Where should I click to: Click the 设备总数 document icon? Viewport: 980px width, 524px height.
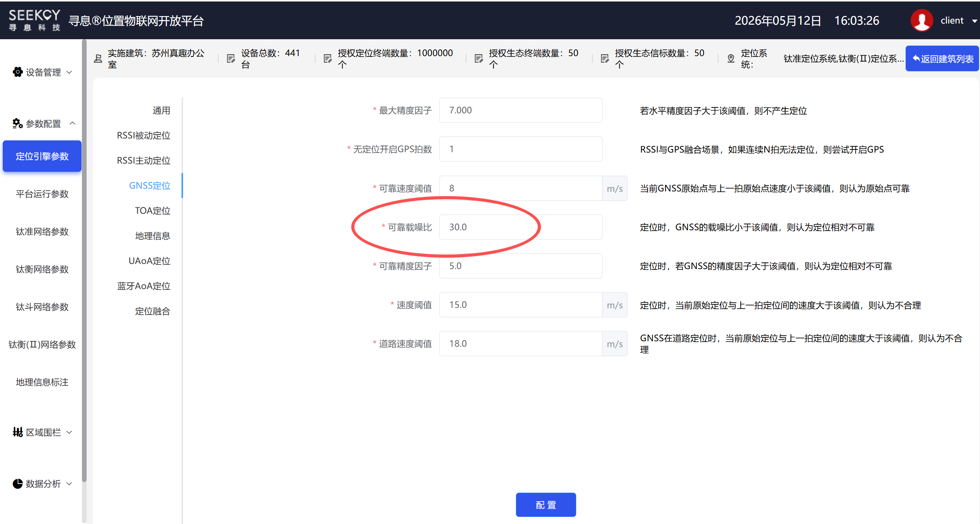(x=231, y=58)
